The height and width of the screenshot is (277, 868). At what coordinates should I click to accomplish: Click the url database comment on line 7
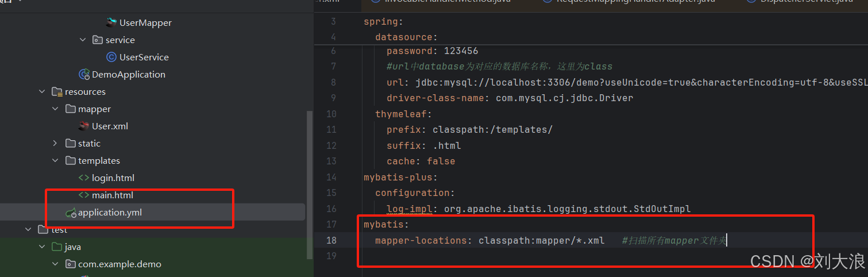pyautogui.click(x=499, y=66)
